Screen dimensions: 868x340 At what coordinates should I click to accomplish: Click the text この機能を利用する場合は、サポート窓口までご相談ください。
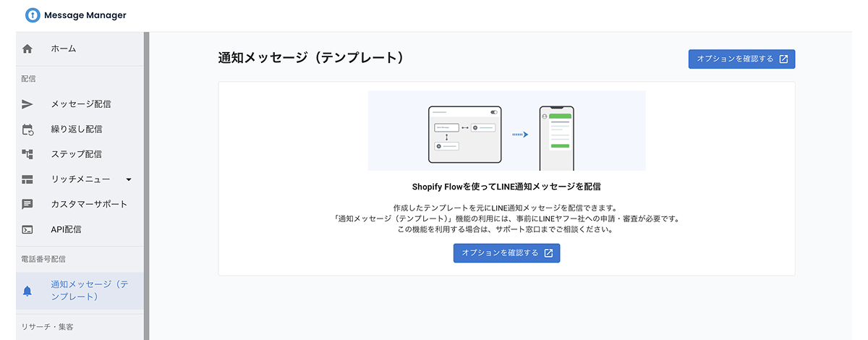pos(506,230)
